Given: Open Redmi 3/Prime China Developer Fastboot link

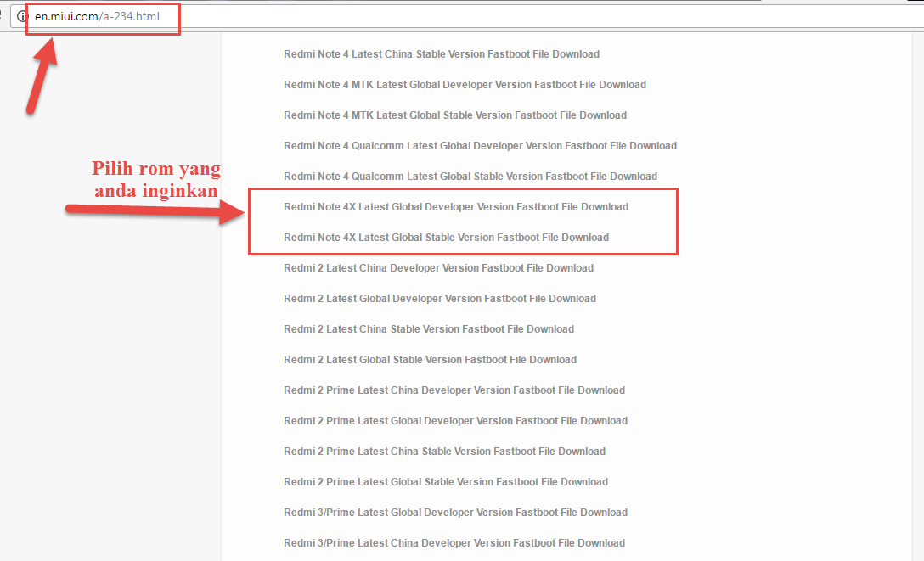Looking at the screenshot, I should click(454, 544).
